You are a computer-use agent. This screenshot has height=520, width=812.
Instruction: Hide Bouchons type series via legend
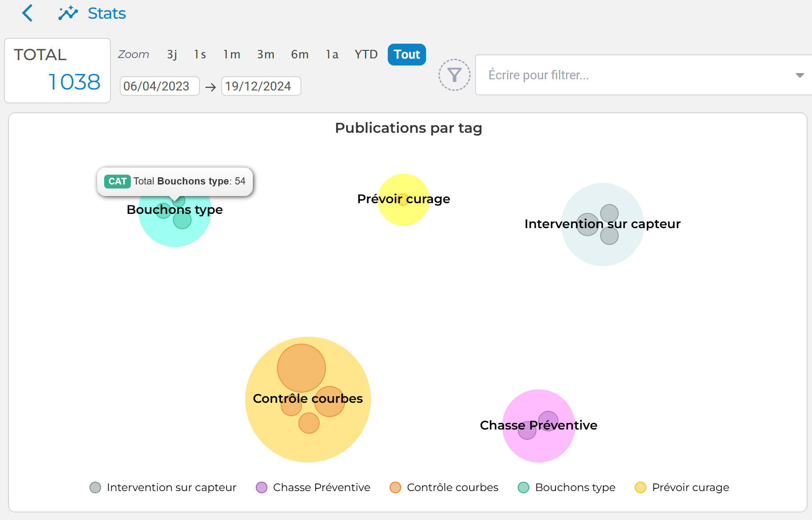pyautogui.click(x=567, y=487)
